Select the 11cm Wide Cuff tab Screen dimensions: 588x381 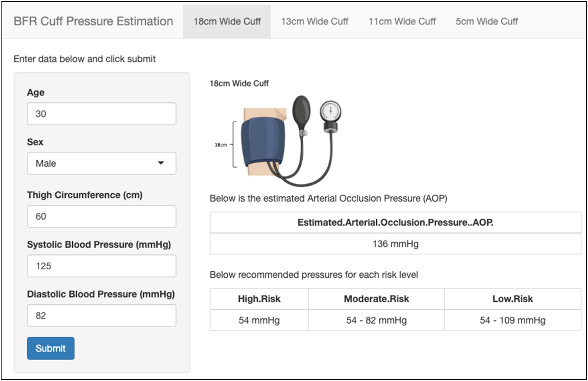[402, 22]
